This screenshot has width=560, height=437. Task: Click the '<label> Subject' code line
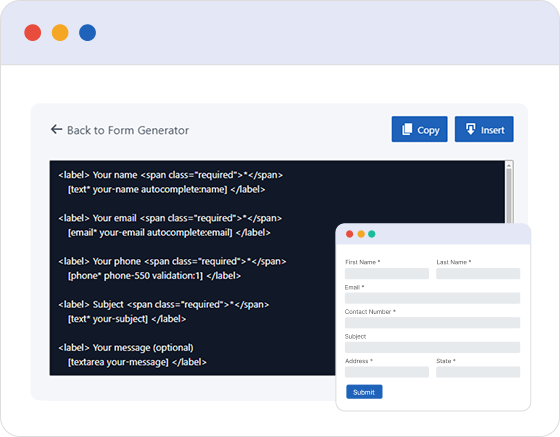tap(164, 305)
